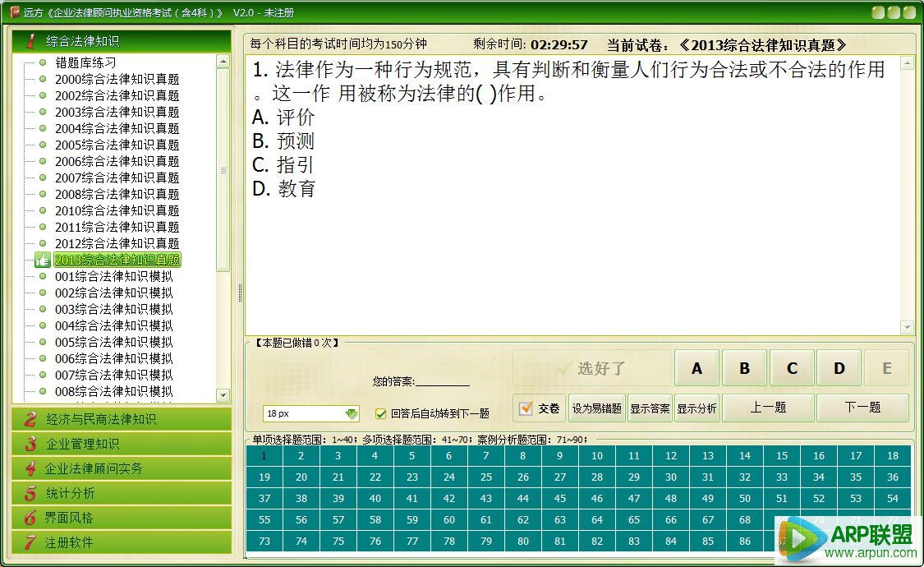Click the exam list scrollbar down arrow
Screen dimensions: 924x567
pyautogui.click(x=223, y=395)
